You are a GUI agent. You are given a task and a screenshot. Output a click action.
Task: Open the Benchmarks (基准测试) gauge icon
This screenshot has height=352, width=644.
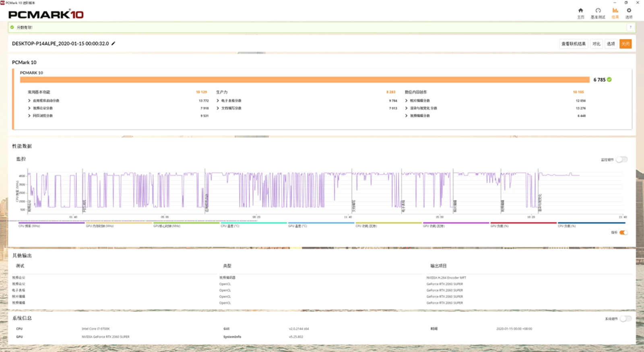point(598,11)
